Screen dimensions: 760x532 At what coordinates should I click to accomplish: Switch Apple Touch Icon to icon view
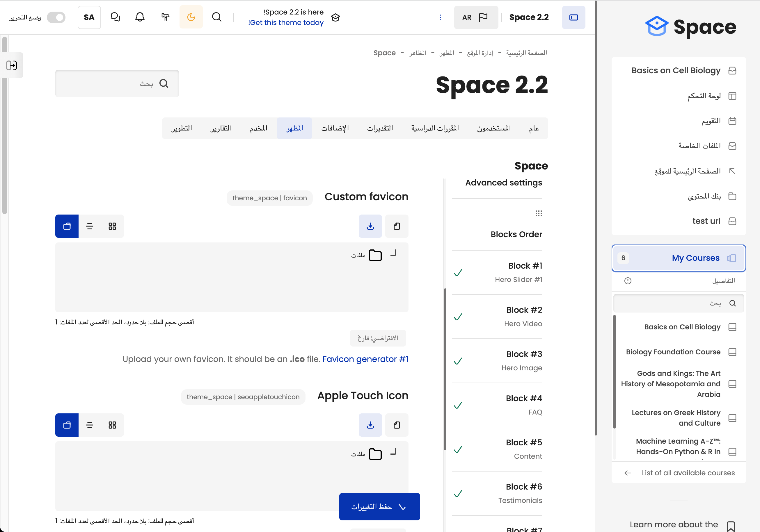tap(112, 425)
